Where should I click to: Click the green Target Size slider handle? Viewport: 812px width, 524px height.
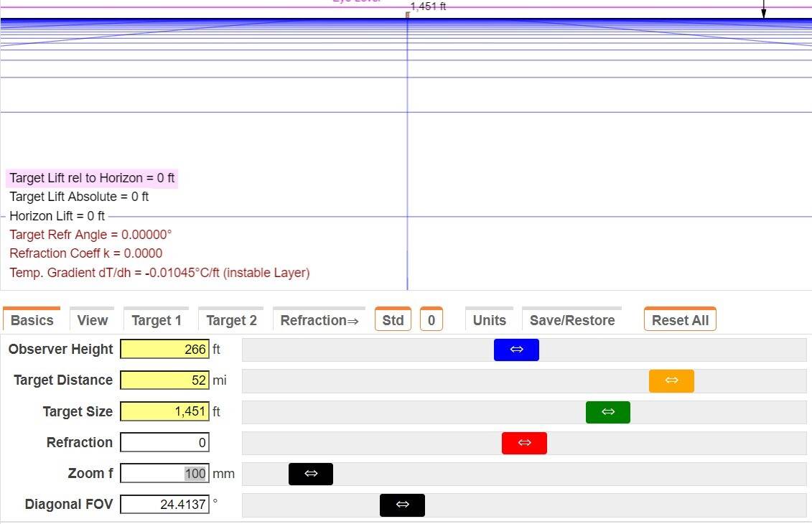608,412
